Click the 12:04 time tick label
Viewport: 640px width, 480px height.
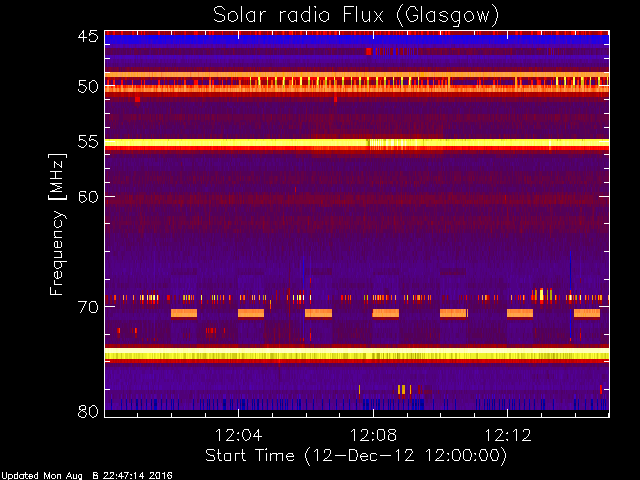238,435
